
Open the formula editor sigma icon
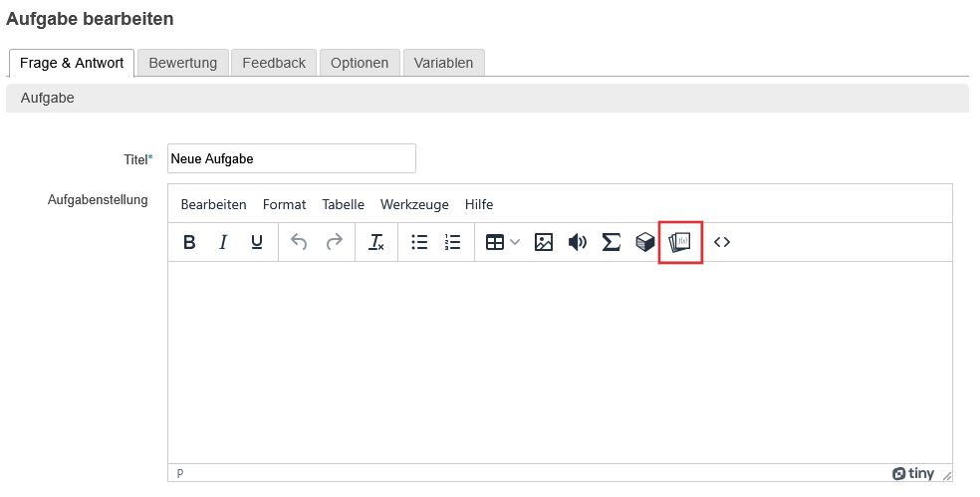click(x=611, y=242)
